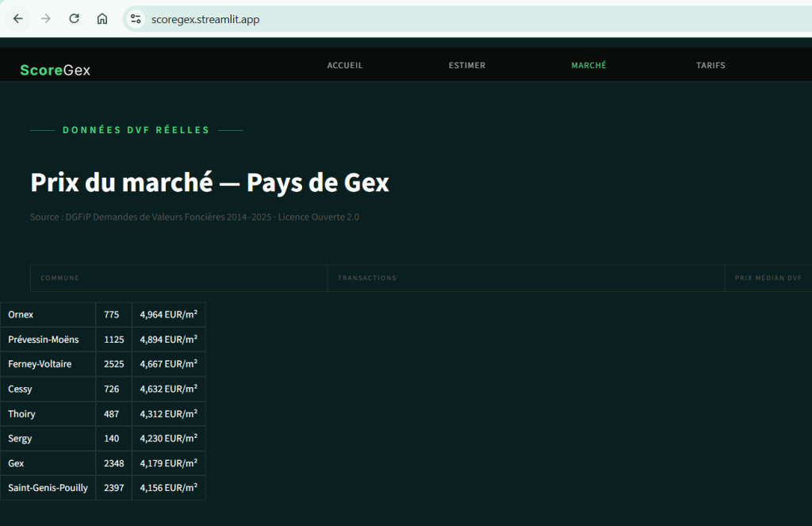
Task: Click the DONNÉES DVF RÉELLES label
Action: [x=136, y=130]
